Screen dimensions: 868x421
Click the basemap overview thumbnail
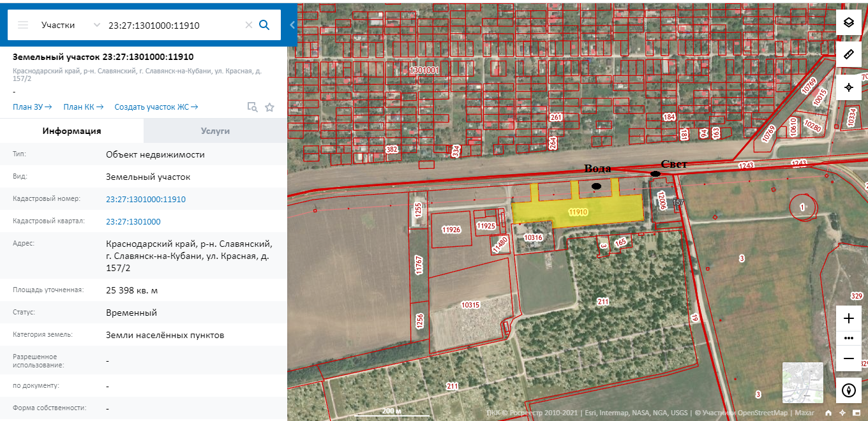(x=802, y=383)
